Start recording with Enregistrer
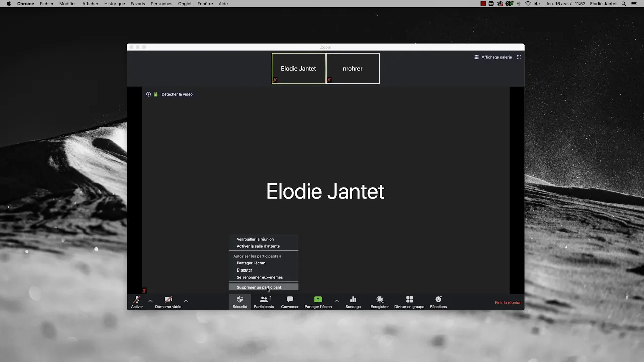Screen dimensions: 644x362 [380, 302]
